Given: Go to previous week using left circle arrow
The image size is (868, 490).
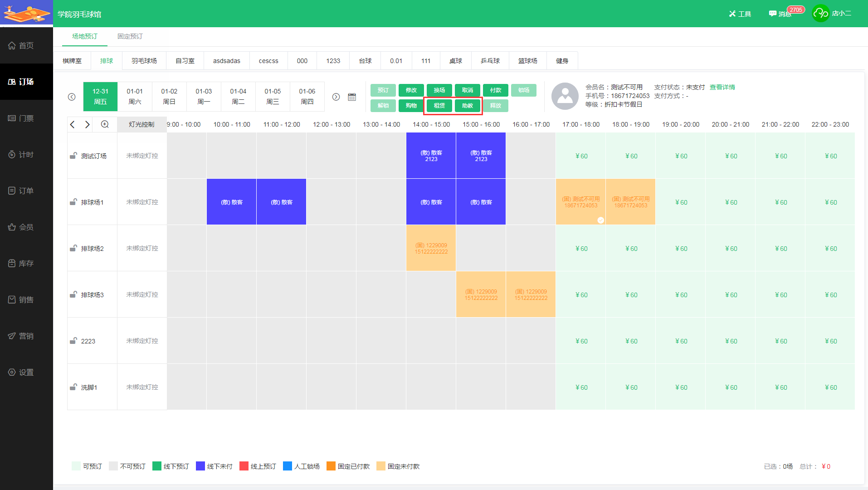Looking at the screenshot, I should [72, 97].
